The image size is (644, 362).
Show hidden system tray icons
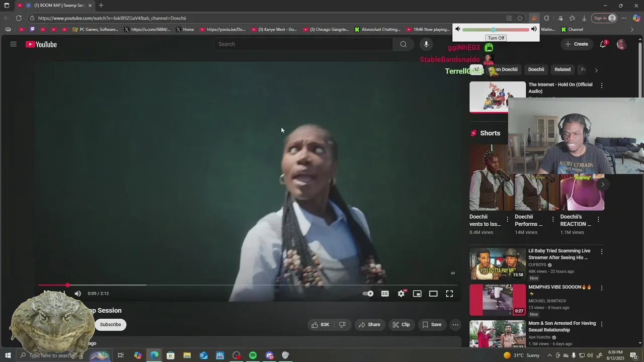pos(549,355)
